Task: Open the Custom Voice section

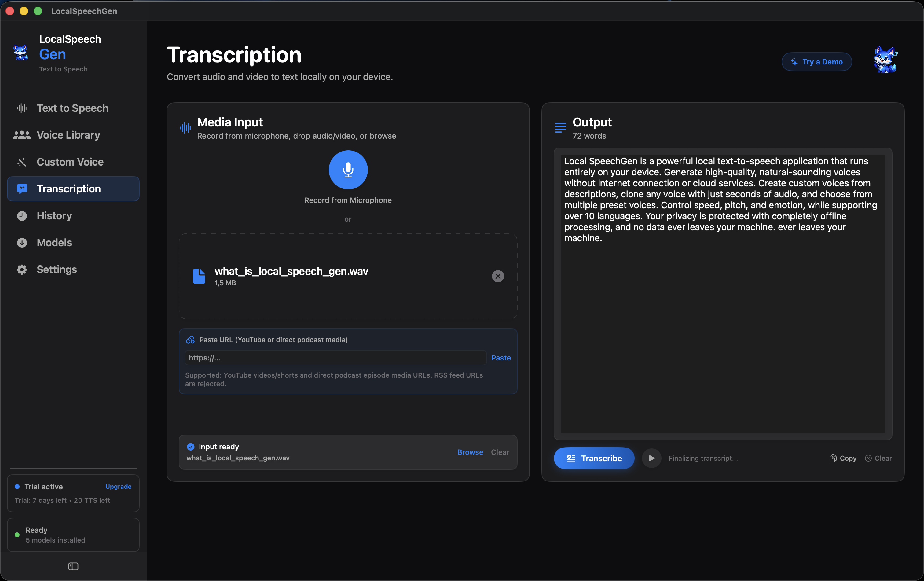Action: pos(70,162)
